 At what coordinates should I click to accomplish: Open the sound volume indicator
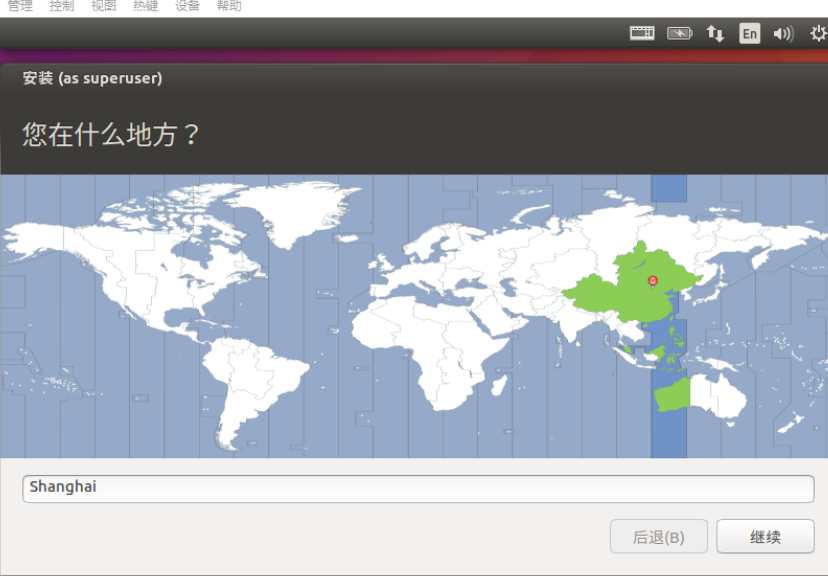pos(784,34)
